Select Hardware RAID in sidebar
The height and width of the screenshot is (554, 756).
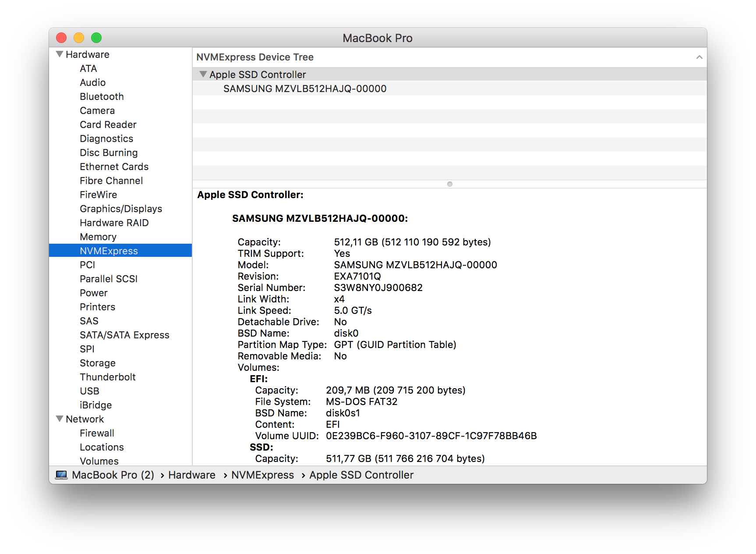click(x=114, y=223)
